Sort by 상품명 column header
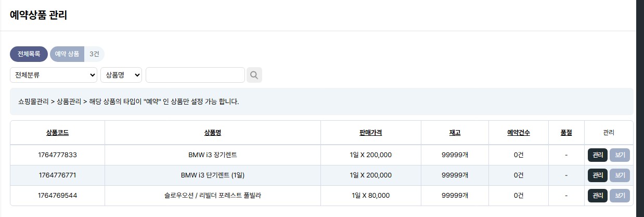The height and width of the screenshot is (217, 644). click(213, 133)
